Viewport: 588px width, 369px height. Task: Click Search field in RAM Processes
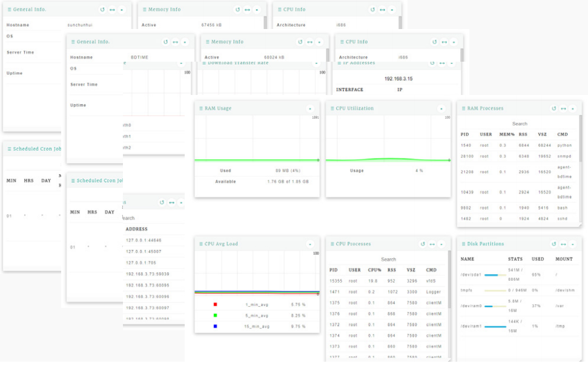click(x=519, y=123)
